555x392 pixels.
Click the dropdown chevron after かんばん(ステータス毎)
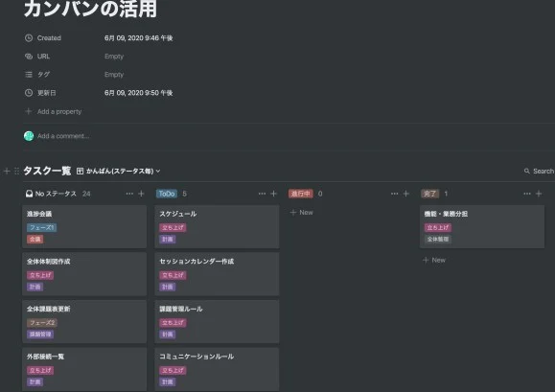coord(158,172)
